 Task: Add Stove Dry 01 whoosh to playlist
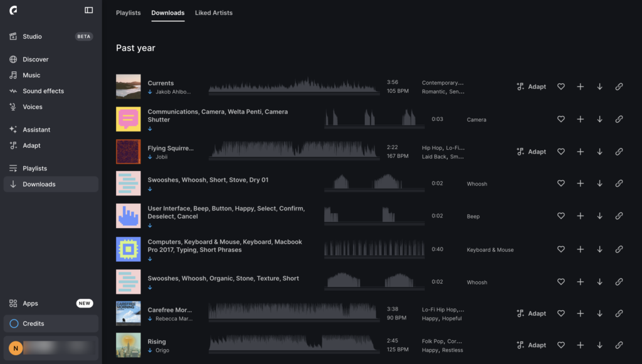point(580,183)
